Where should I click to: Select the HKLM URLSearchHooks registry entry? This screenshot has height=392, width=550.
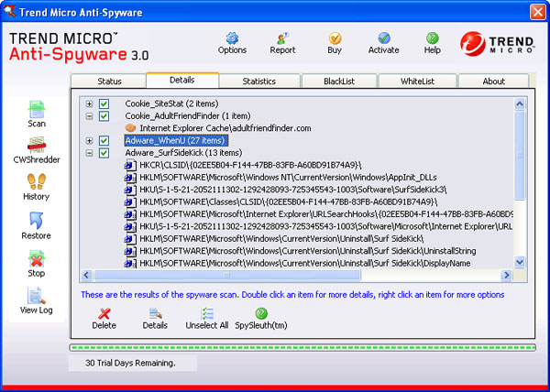point(326,214)
